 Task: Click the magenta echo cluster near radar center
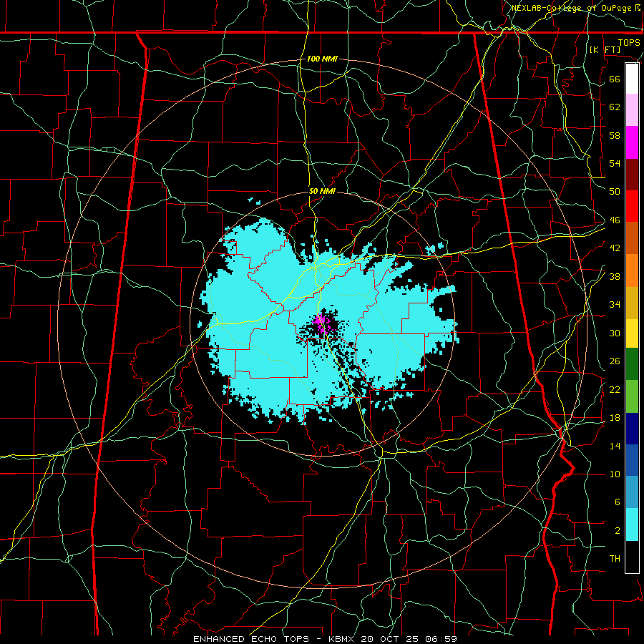pos(321,323)
